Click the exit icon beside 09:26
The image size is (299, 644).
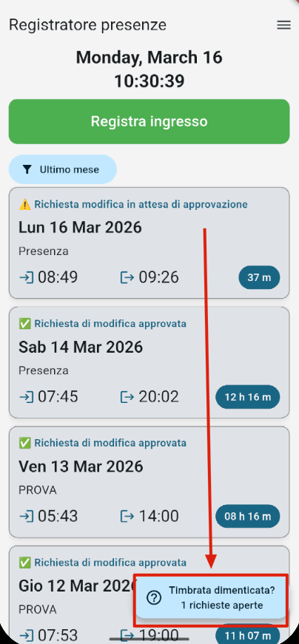click(x=127, y=278)
